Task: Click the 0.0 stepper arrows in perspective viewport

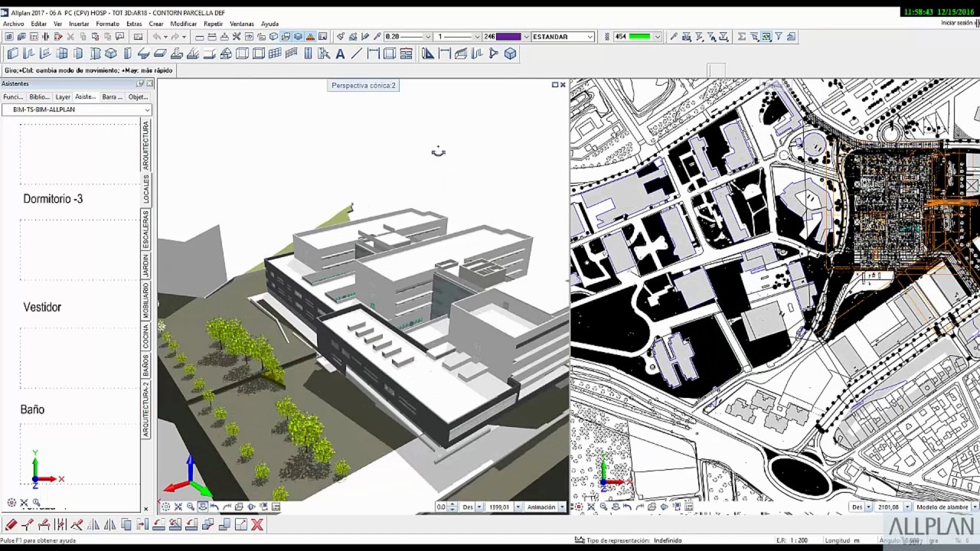Action: (452, 507)
